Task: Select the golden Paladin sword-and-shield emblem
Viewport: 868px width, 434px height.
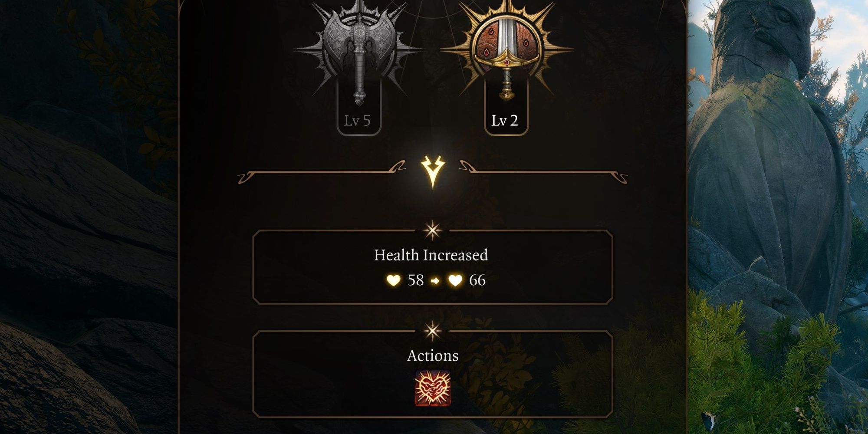Action: [506, 48]
